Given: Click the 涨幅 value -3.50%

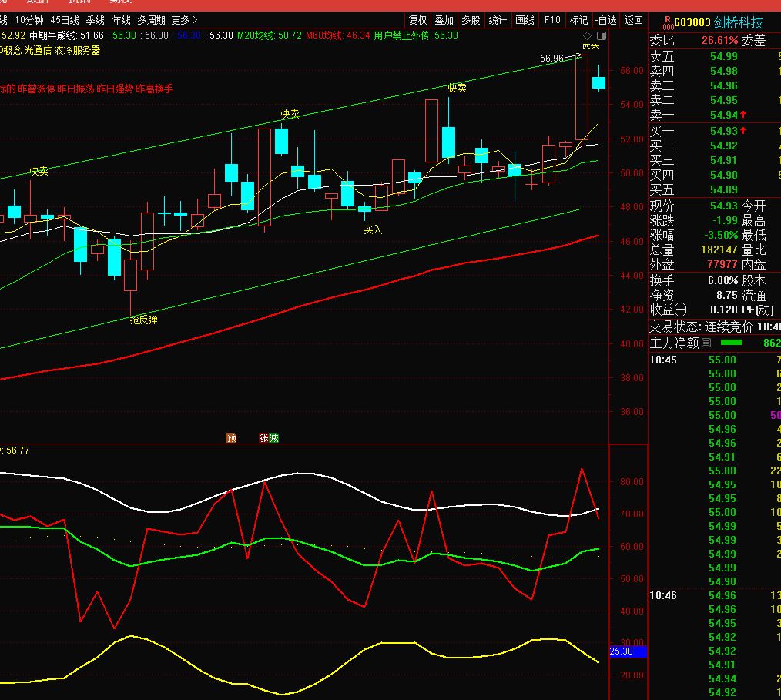Looking at the screenshot, I should click(x=721, y=235).
